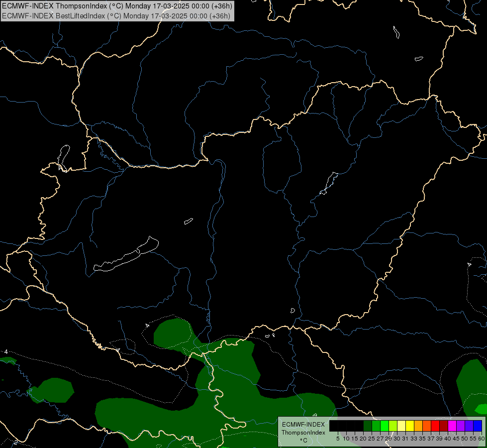Click the legend tick label 60

pos(482,439)
